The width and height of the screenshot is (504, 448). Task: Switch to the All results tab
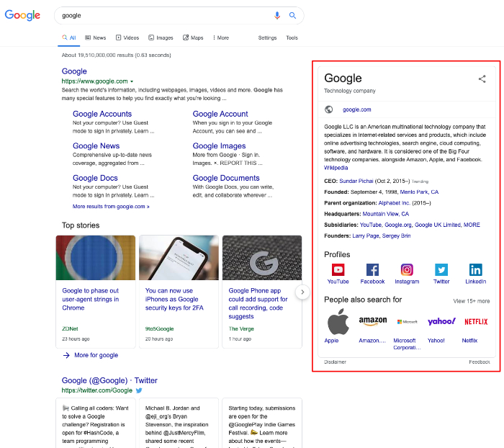pos(69,37)
